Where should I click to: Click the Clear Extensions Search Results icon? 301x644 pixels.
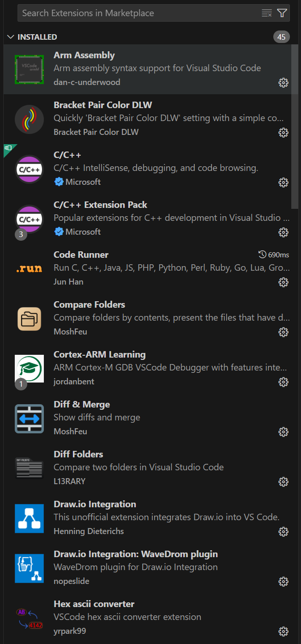[x=267, y=13]
